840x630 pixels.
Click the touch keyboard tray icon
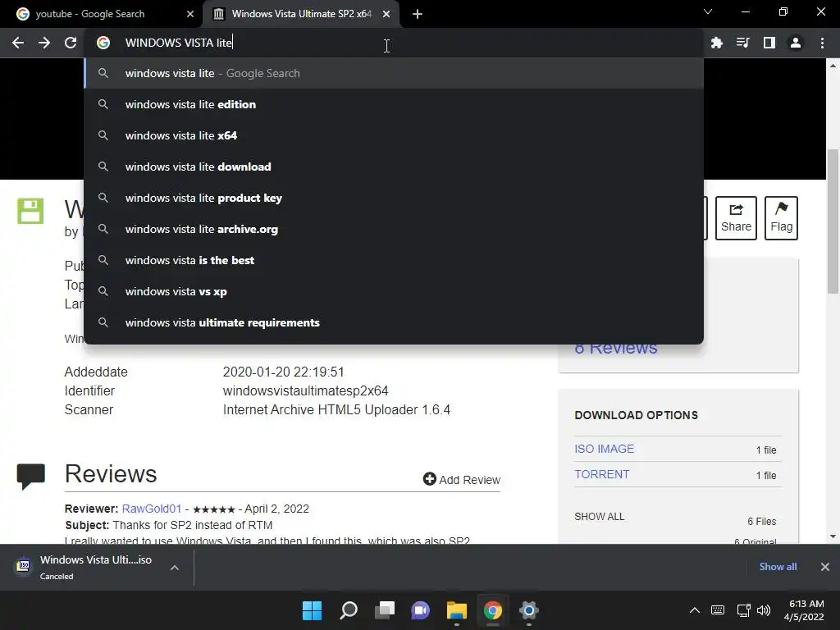click(x=717, y=610)
